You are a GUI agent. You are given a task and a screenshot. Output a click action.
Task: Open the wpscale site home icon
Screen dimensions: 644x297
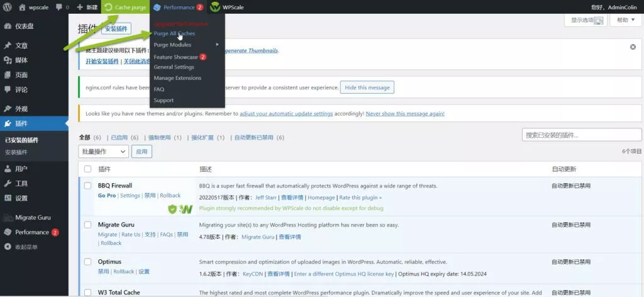pos(22,7)
